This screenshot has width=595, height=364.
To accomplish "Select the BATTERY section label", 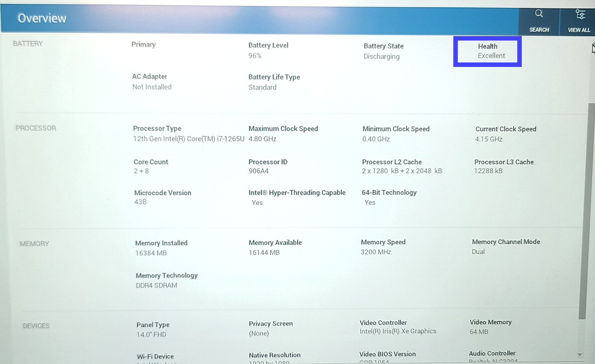I will click(x=28, y=44).
